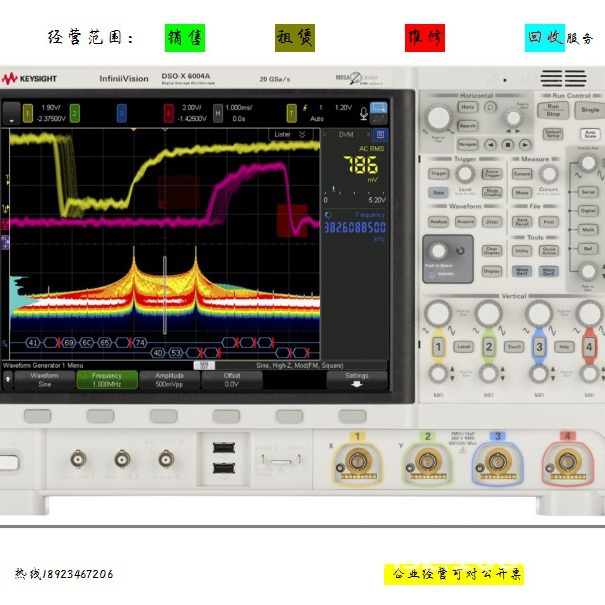Toggle the Run Stop key
Viewport: 605px width, 605px height.
[553, 110]
